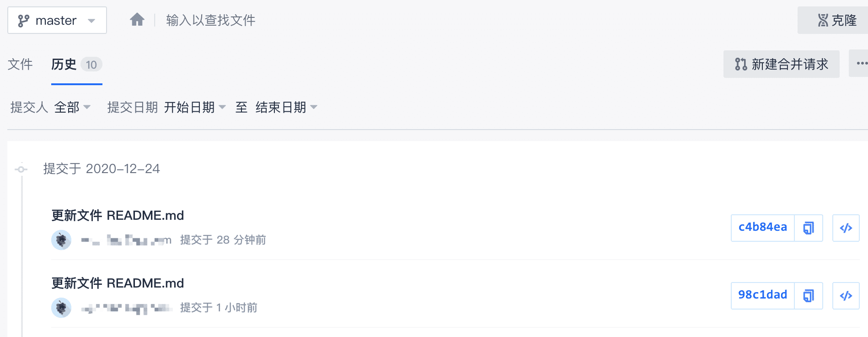Open commit hash link c4b84ea
The image size is (868, 337).
(762, 227)
